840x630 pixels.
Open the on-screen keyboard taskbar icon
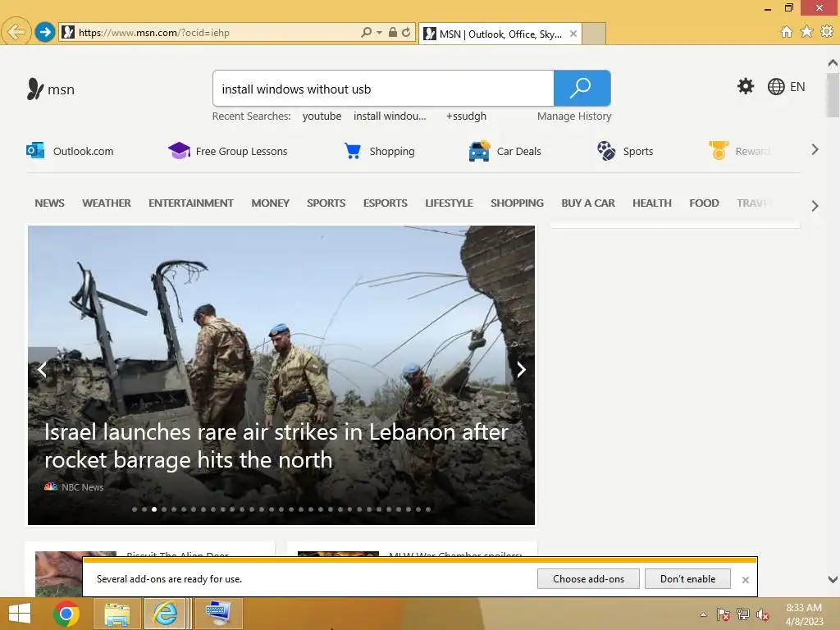[x=219, y=614]
